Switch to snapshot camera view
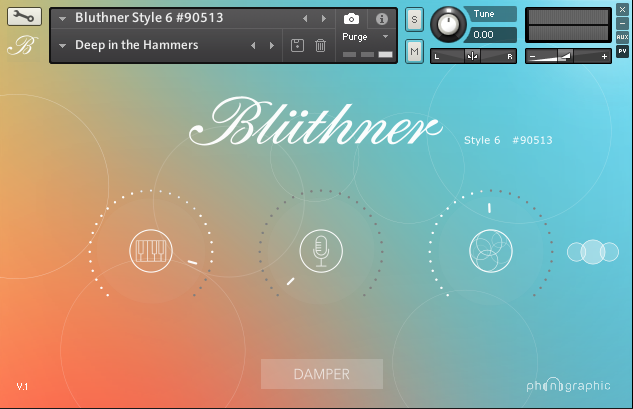 [351, 19]
